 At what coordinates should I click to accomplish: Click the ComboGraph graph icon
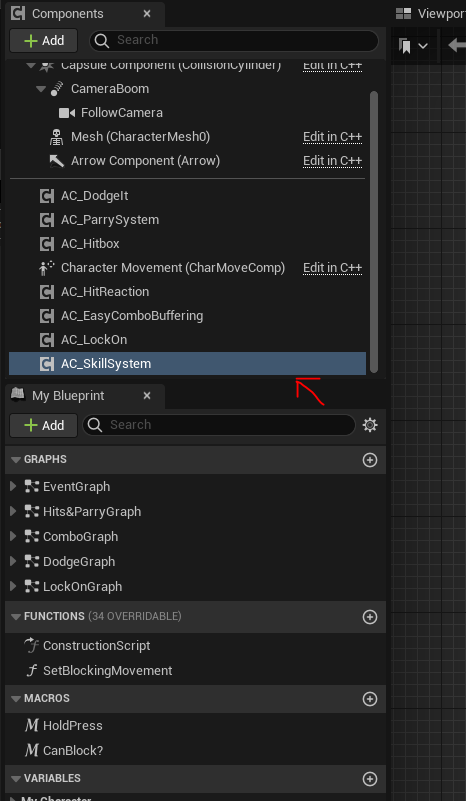point(32,536)
